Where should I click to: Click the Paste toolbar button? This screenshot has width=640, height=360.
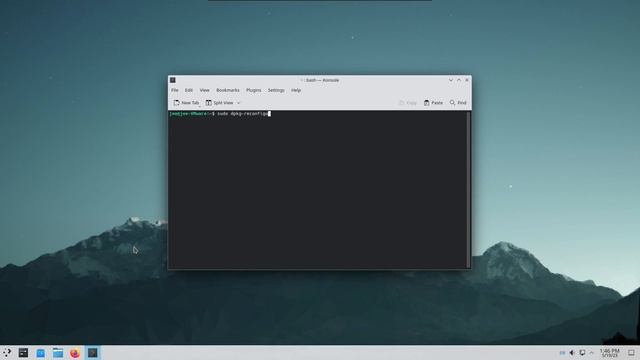[x=433, y=103]
